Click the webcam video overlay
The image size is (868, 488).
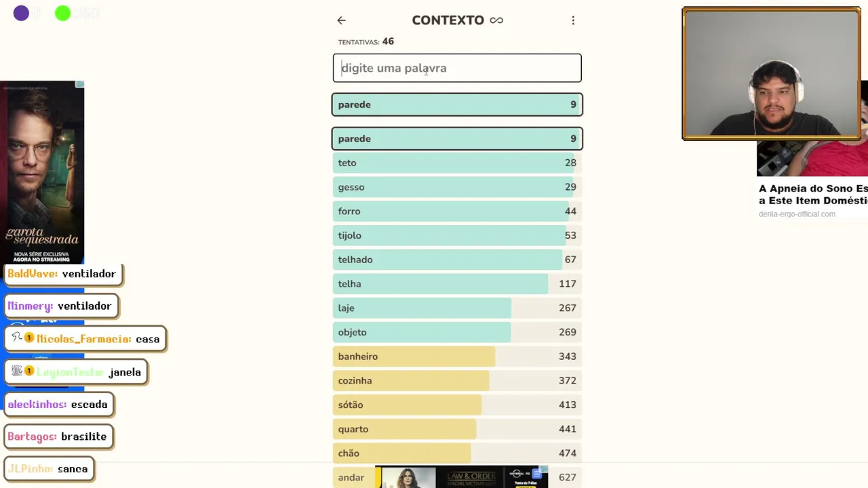point(772,74)
